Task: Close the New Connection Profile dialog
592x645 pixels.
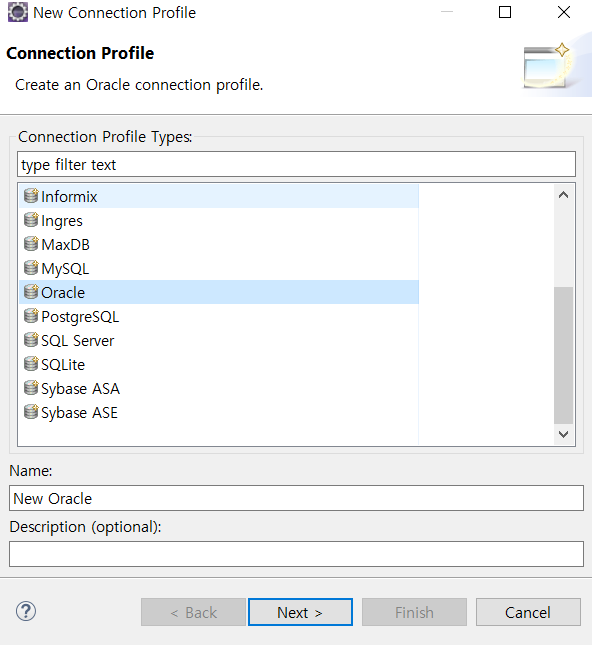Action: [564, 12]
